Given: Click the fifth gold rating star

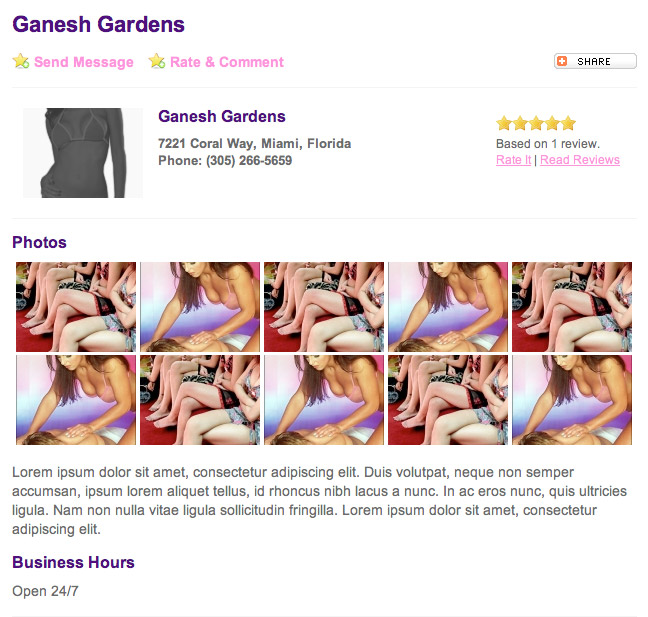Looking at the screenshot, I should pos(568,123).
